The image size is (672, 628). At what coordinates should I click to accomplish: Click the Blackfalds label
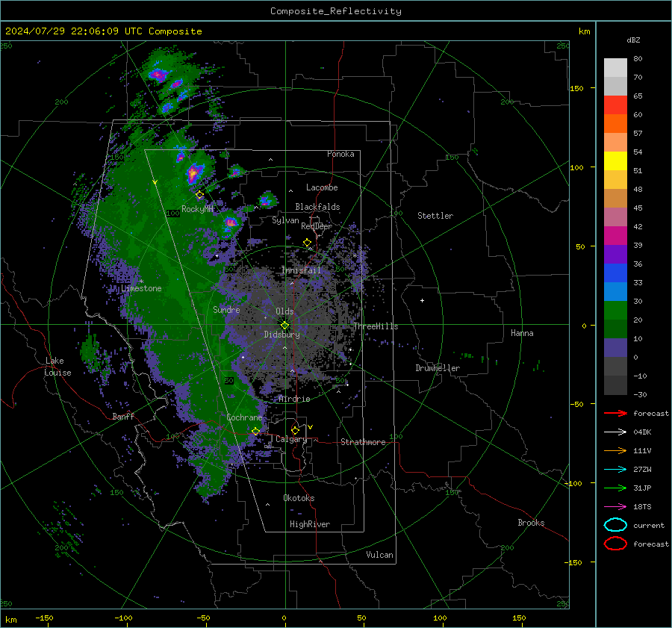click(x=317, y=207)
